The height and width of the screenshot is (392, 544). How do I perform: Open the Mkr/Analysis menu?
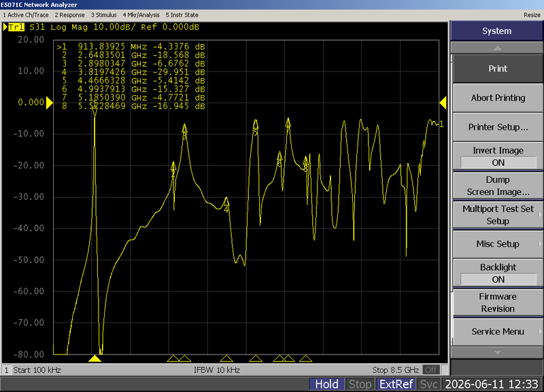click(x=141, y=15)
